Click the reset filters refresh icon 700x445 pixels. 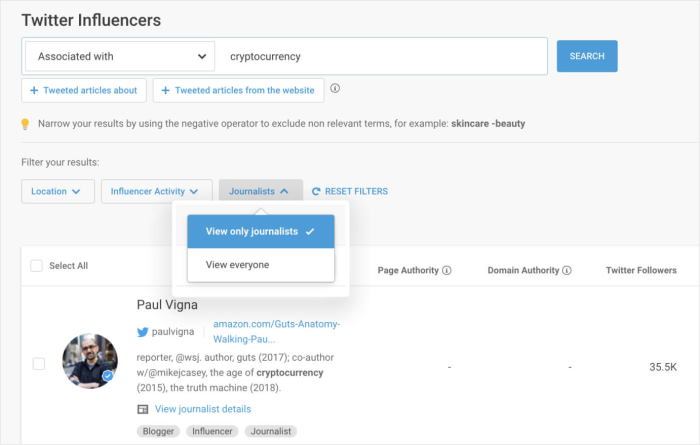(316, 191)
